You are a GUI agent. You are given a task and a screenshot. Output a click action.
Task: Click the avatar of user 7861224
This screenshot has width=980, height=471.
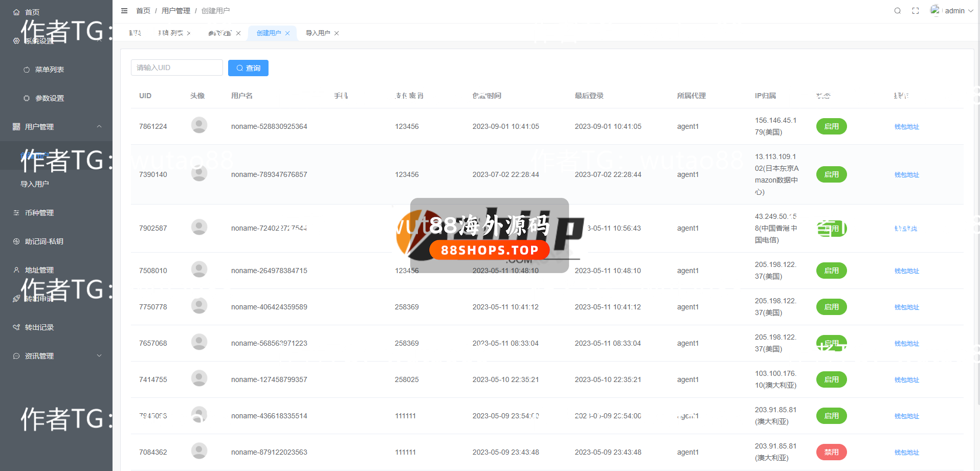click(199, 125)
